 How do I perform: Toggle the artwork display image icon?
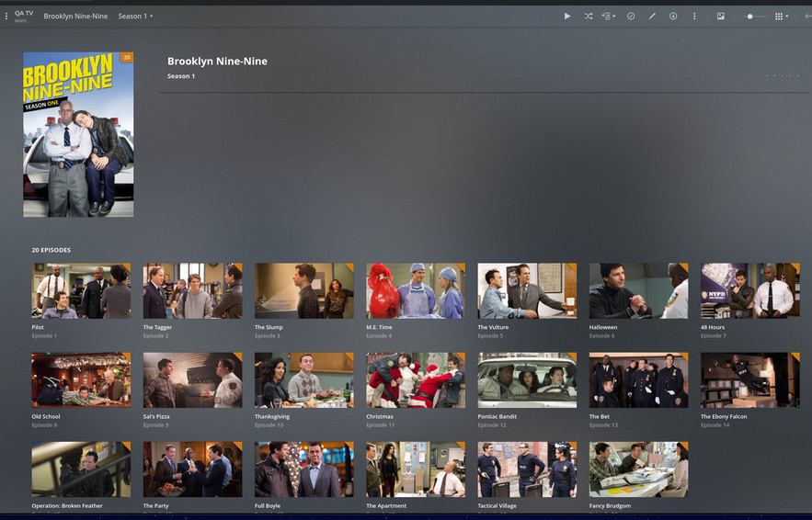720,16
